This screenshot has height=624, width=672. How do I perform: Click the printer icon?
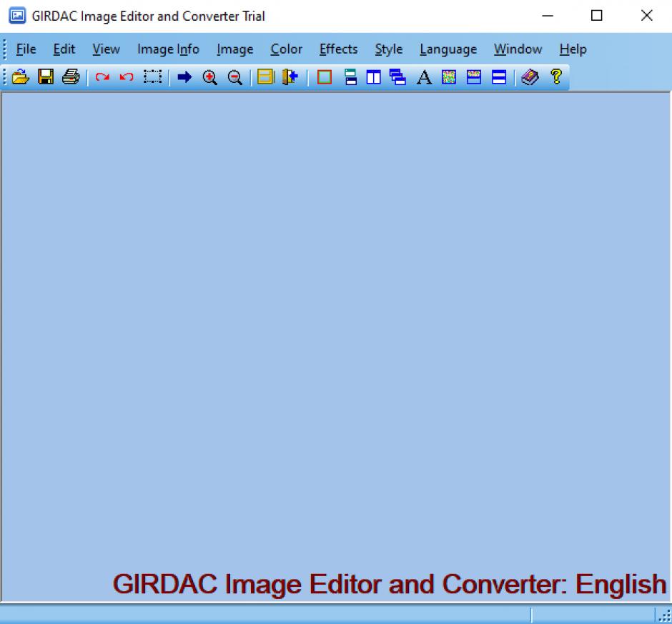pyautogui.click(x=71, y=77)
